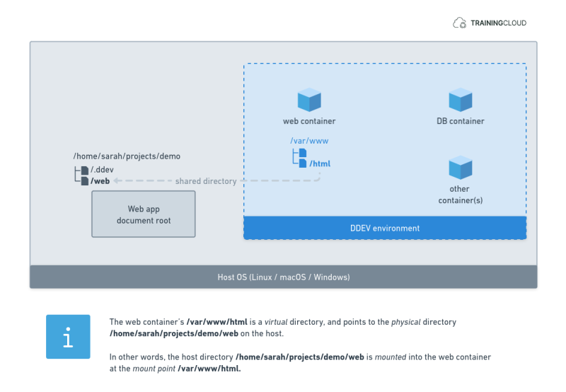
Task: Click the bold /html label
Action: (320, 164)
